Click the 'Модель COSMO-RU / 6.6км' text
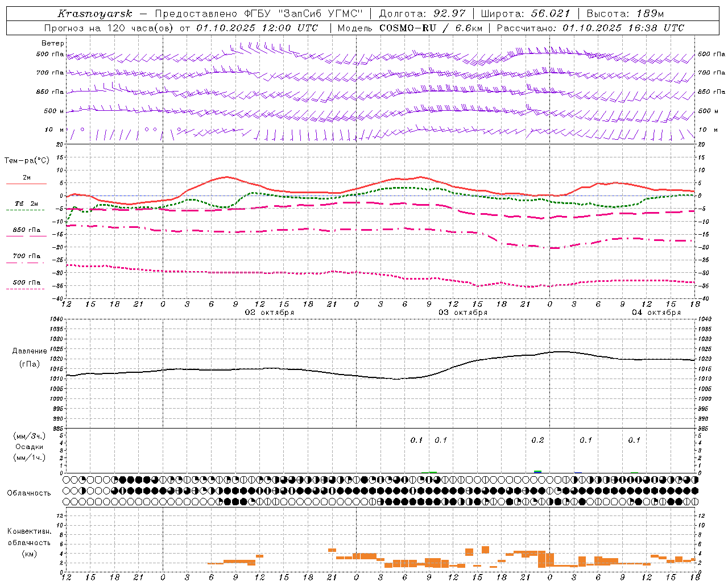 pos(410,28)
